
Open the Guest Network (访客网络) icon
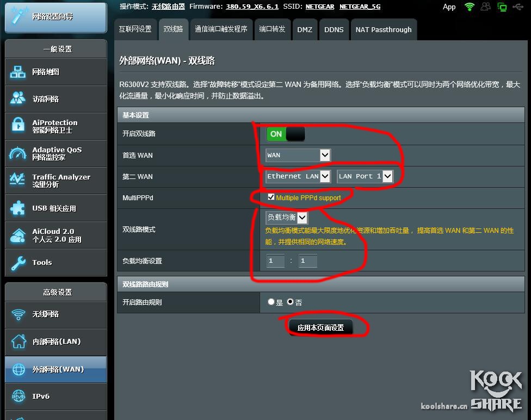coord(18,98)
